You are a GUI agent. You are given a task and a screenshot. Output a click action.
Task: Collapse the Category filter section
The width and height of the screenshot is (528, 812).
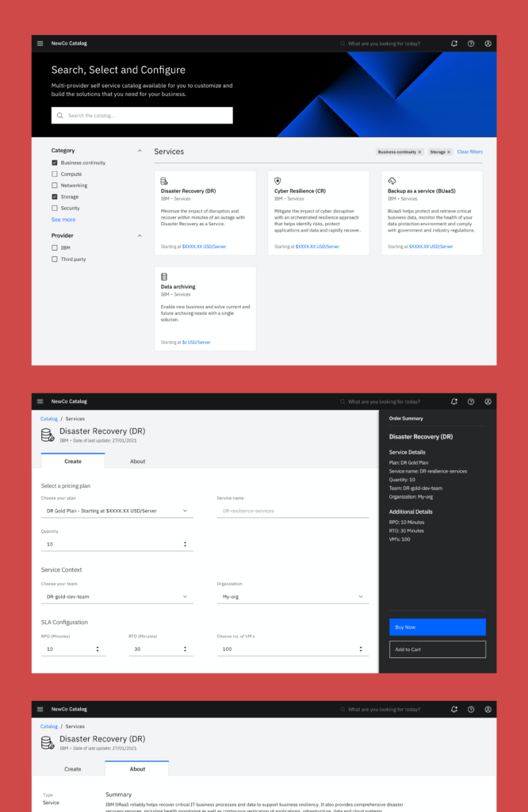click(140, 151)
